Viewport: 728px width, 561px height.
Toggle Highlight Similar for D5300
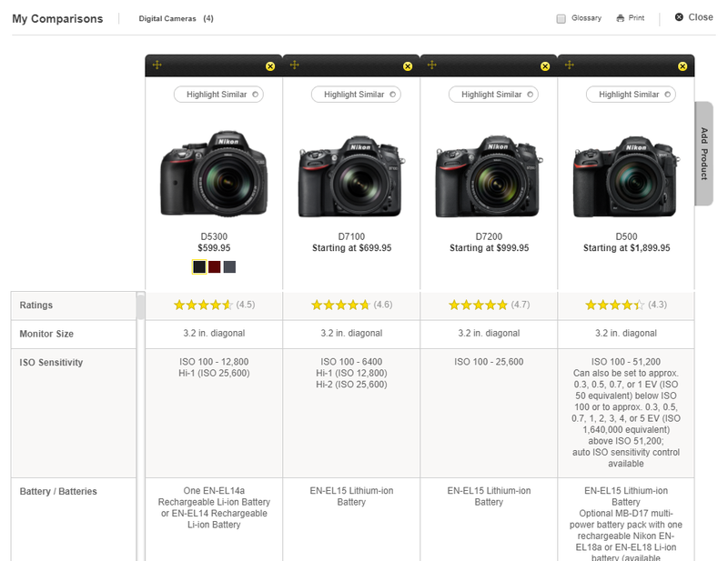click(218, 95)
